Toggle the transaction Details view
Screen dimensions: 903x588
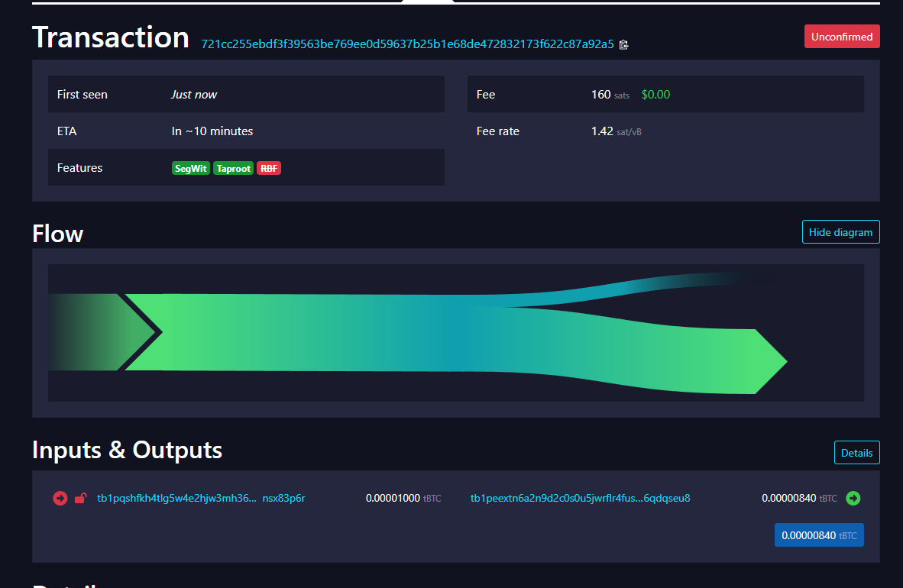point(856,452)
